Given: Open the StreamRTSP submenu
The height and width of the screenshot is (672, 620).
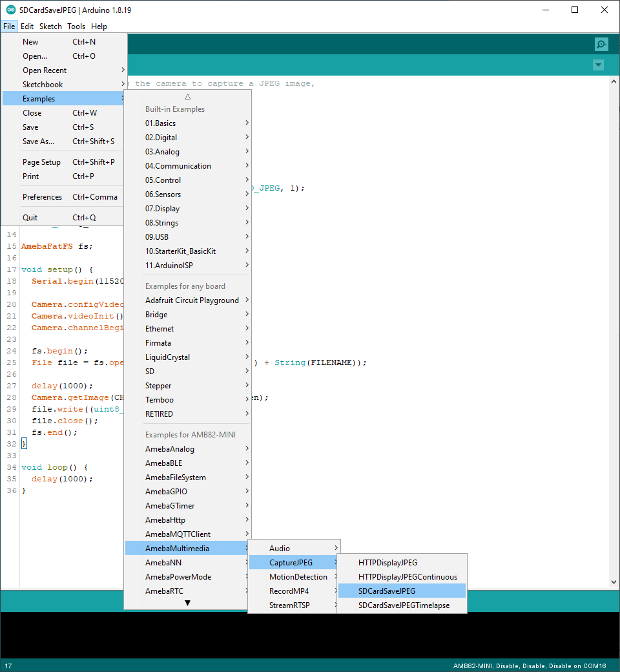Looking at the screenshot, I should tap(294, 605).
